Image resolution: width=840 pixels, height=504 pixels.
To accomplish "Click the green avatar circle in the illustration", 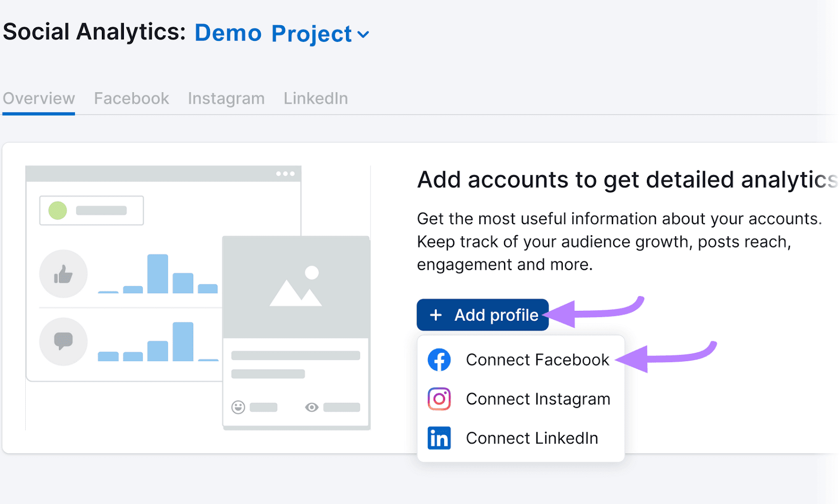I will [x=57, y=210].
